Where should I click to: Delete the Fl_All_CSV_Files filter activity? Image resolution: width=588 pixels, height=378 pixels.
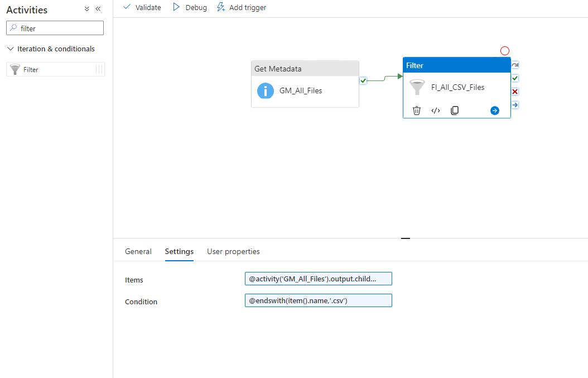coord(416,110)
